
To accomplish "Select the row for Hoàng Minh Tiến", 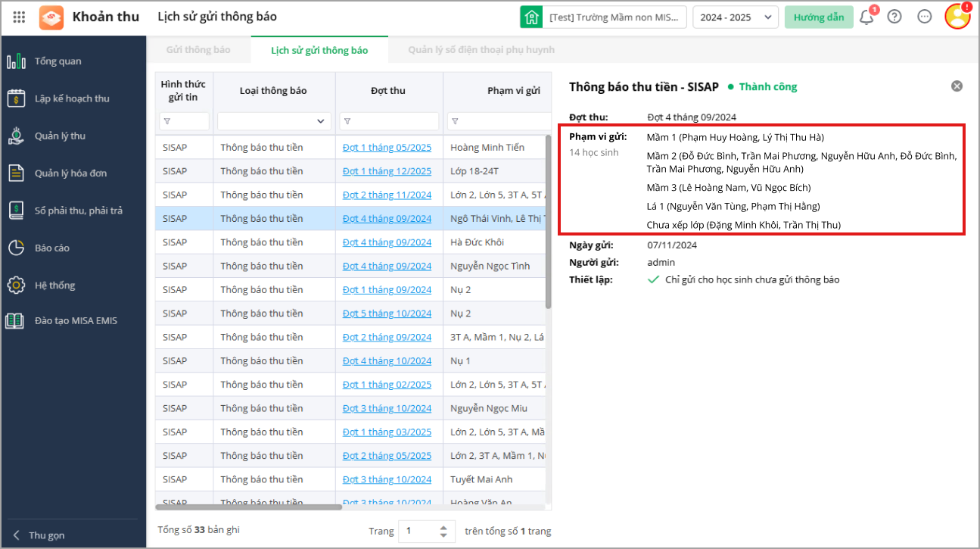I will (x=350, y=148).
